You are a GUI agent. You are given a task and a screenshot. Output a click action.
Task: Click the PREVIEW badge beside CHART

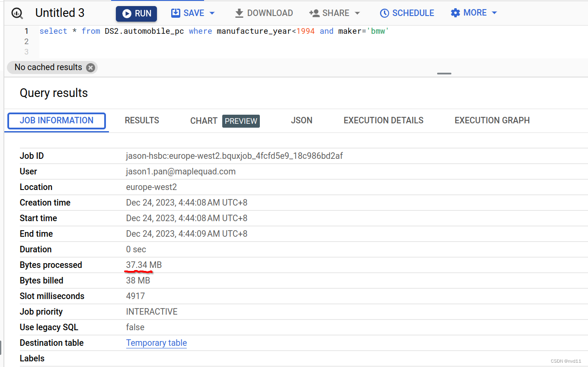click(x=241, y=121)
